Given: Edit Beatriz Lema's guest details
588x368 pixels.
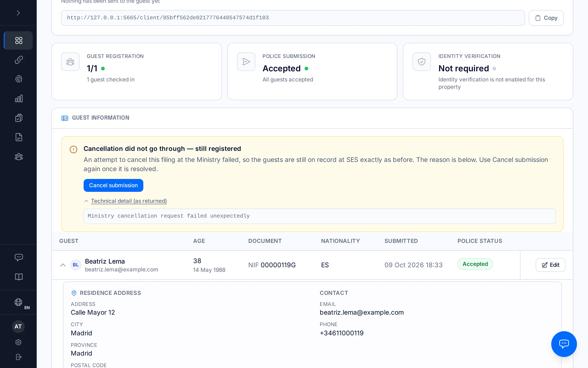Looking at the screenshot, I should click(550, 265).
